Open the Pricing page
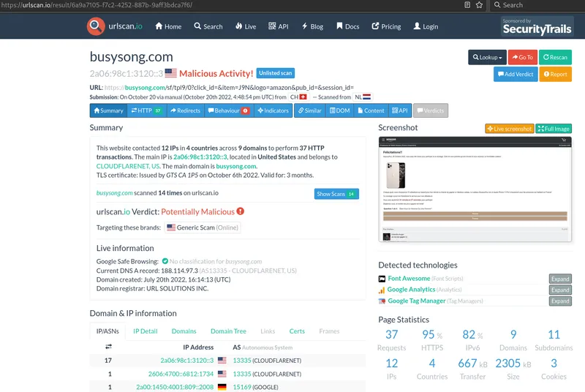585x392 pixels. 386,26
